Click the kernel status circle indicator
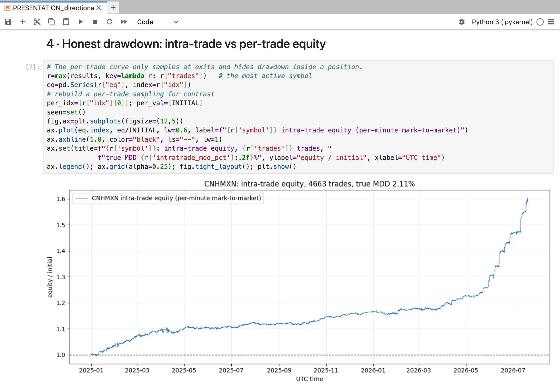This screenshot has width=560, height=392. [540, 22]
